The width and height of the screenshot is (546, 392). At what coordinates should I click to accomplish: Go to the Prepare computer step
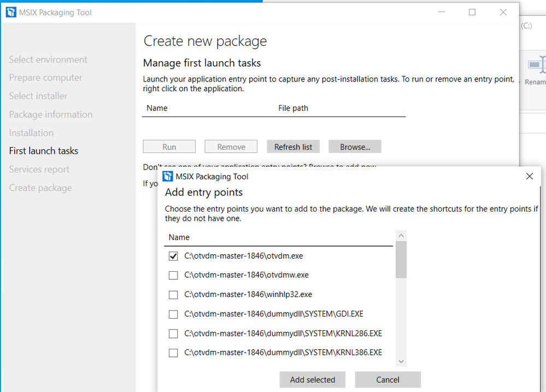point(45,78)
